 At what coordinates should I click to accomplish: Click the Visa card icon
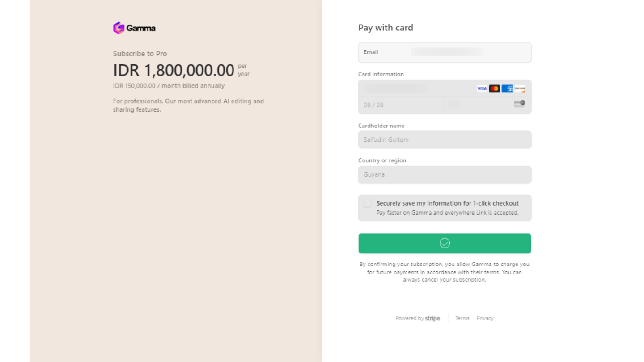(x=482, y=88)
